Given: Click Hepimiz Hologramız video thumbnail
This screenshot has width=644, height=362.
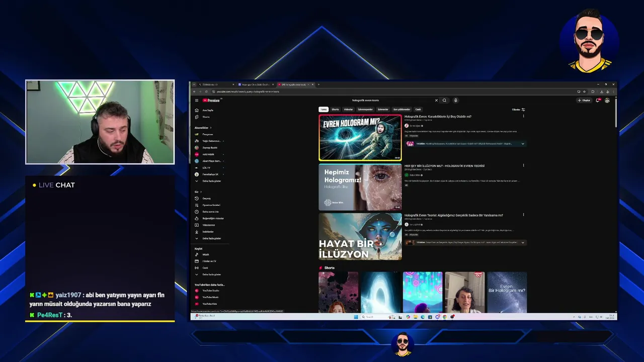Looking at the screenshot, I should point(360,187).
